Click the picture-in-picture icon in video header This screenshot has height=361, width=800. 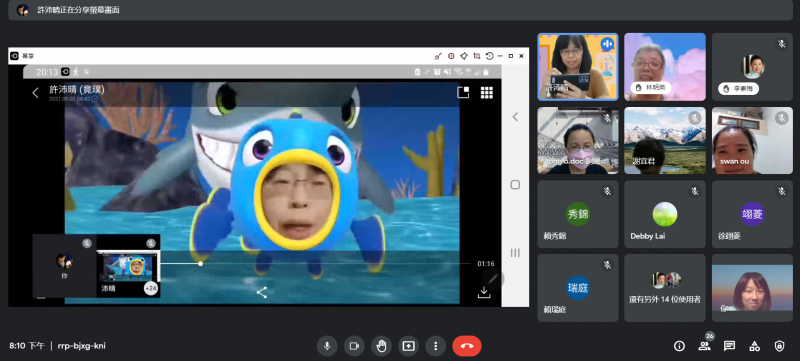pyautogui.click(x=463, y=92)
